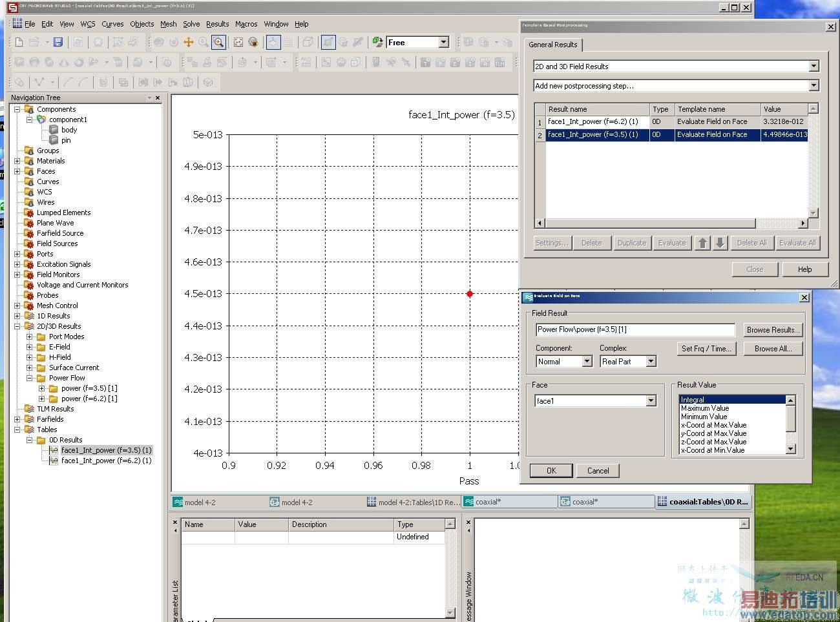Select Integral in Result Value list
This screenshot has width=840, height=622.
click(x=731, y=400)
